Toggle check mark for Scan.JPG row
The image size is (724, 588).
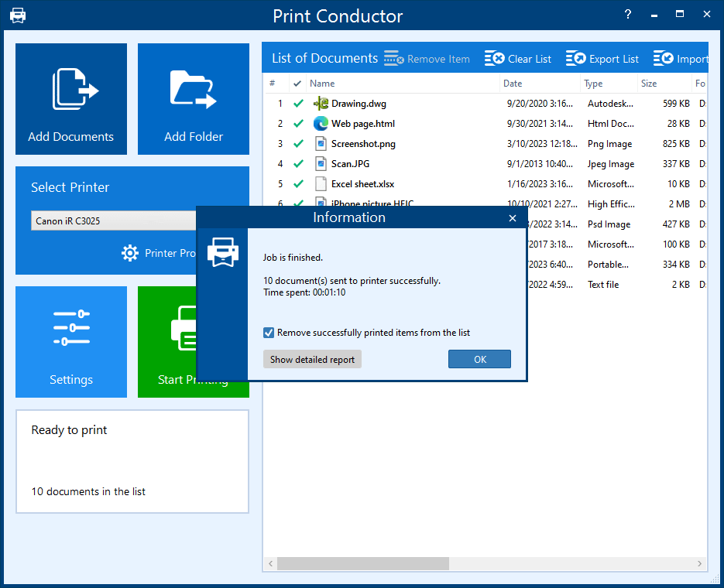coord(298,164)
